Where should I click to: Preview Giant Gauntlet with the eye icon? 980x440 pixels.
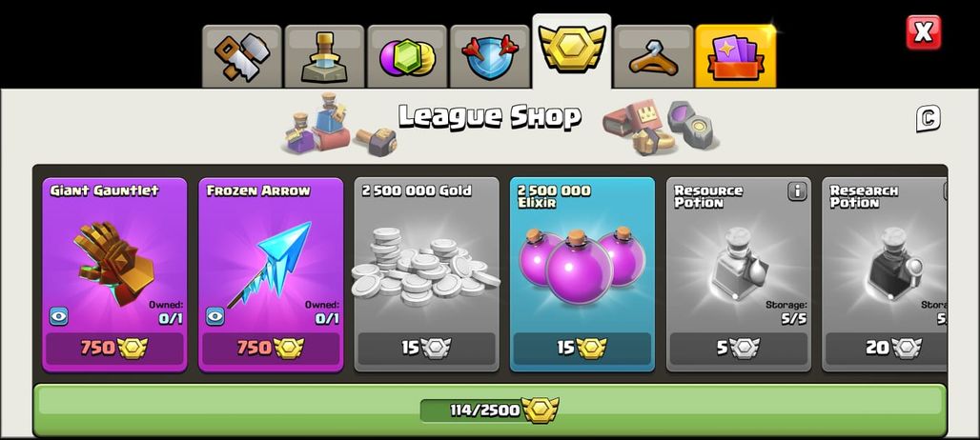point(59,316)
